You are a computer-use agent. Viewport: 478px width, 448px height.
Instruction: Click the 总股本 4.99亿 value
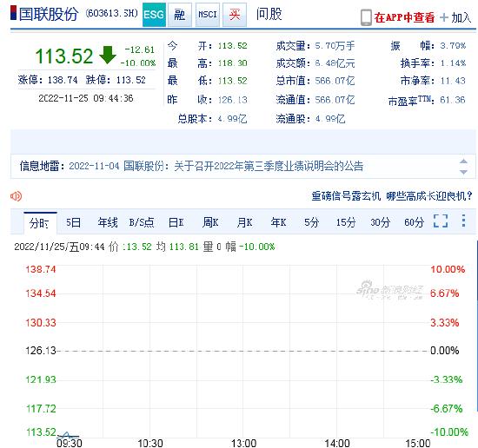[x=233, y=119]
